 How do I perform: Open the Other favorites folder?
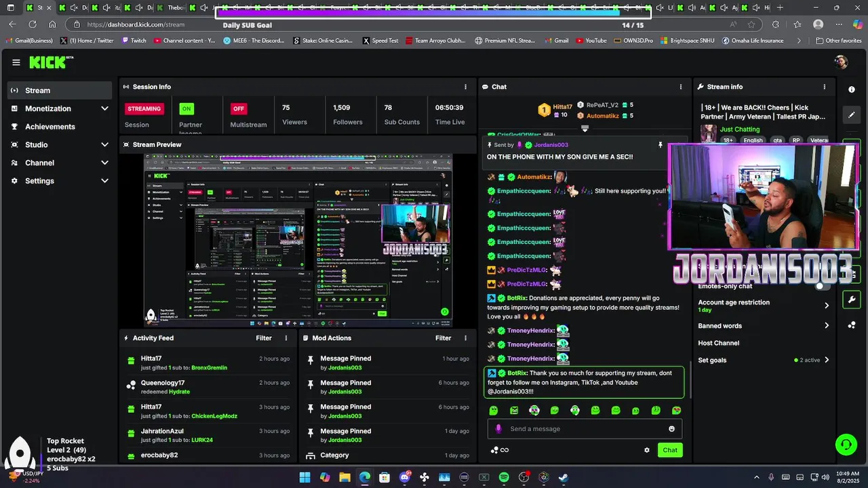click(838, 41)
